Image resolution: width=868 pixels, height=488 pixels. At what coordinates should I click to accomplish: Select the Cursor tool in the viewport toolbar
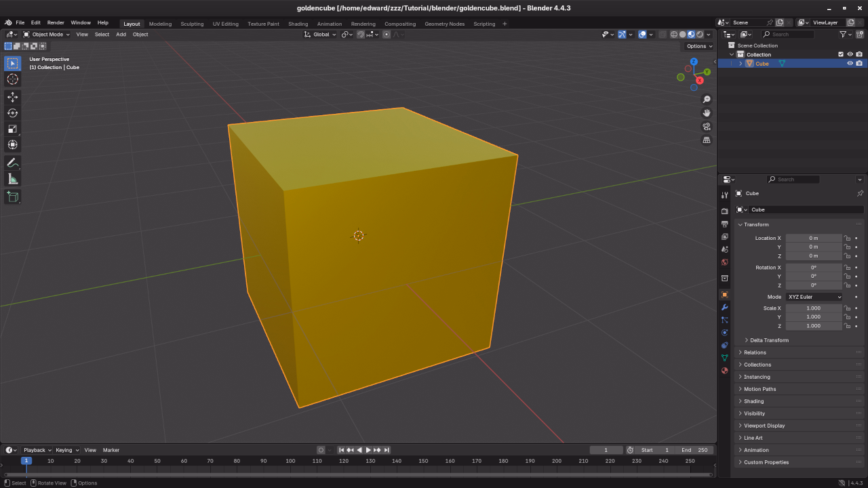(12, 79)
